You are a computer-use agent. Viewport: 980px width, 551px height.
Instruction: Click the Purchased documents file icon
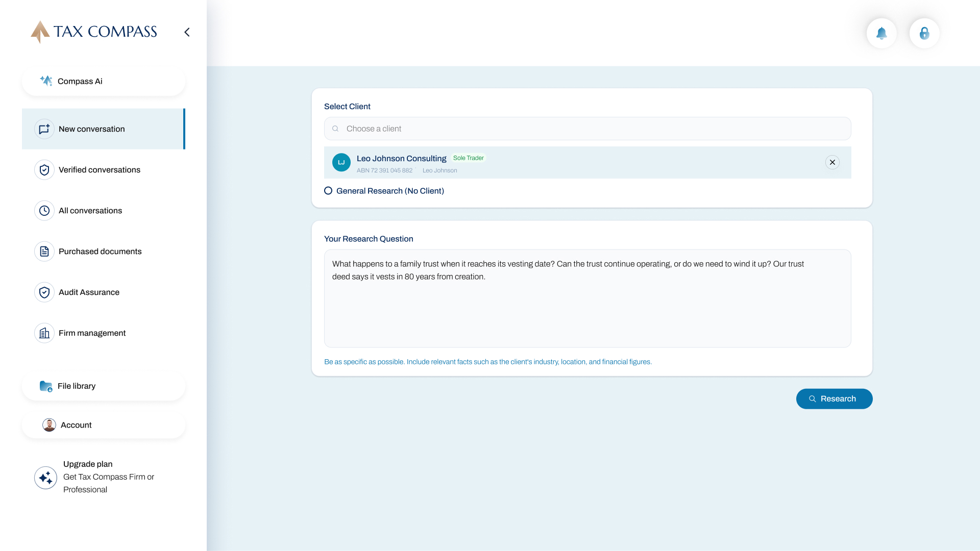pos(44,252)
